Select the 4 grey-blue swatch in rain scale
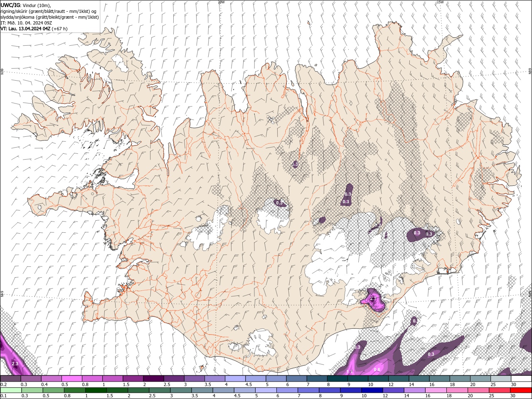532x399 pixels. point(223,390)
